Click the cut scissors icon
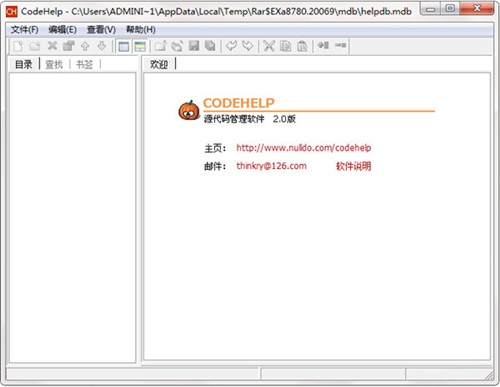This screenshot has width=500, height=387. 269,46
